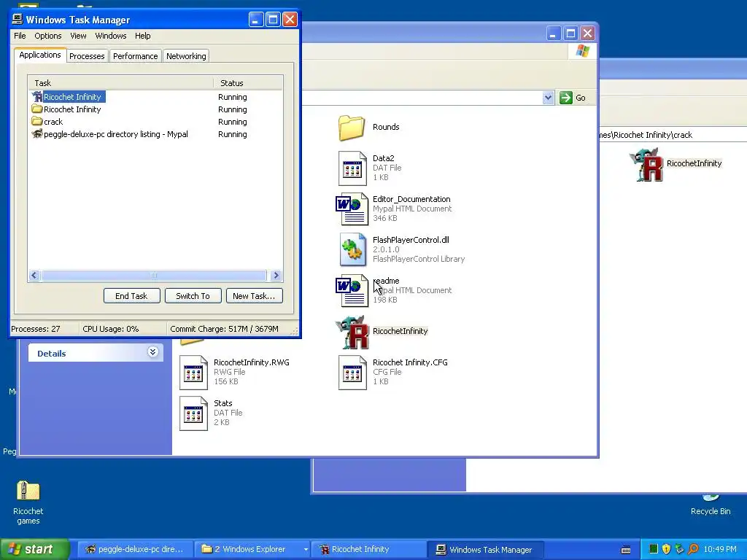Open the View menu in Task Manager
The height and width of the screenshot is (560, 747).
point(78,36)
